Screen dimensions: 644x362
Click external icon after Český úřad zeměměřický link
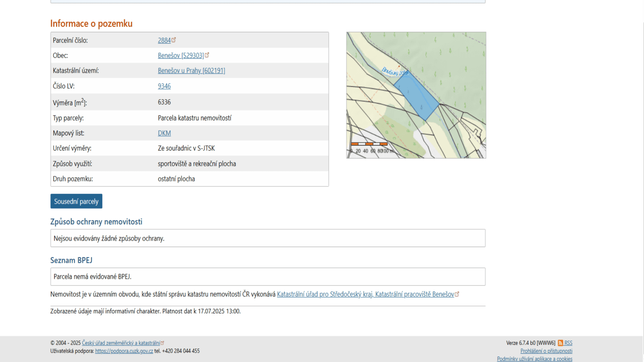tap(162, 343)
